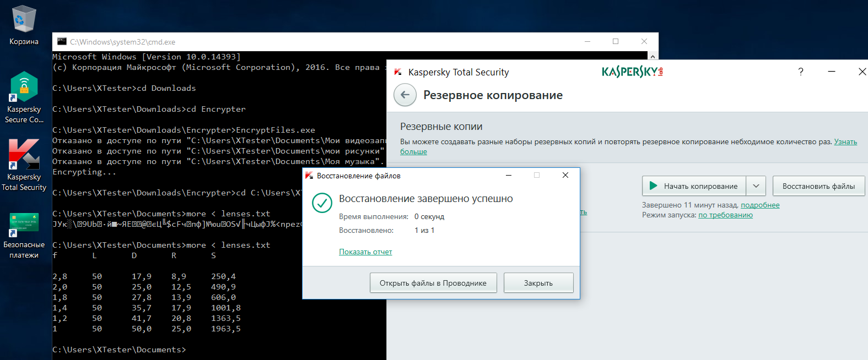The image size is (868, 360).
Task: Open Kaspersky Secure Connection desktop shortcut
Action: 24,88
